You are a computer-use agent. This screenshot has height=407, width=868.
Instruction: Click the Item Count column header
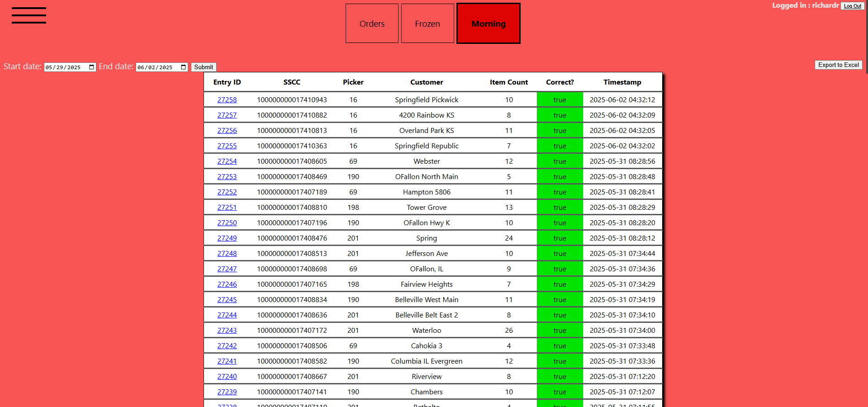coord(508,82)
